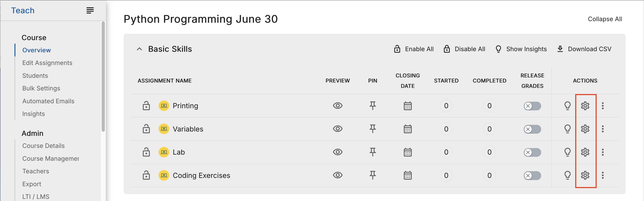The width and height of the screenshot is (644, 201).
Task: Click the Teach sidebar menu icon
Action: (90, 10)
